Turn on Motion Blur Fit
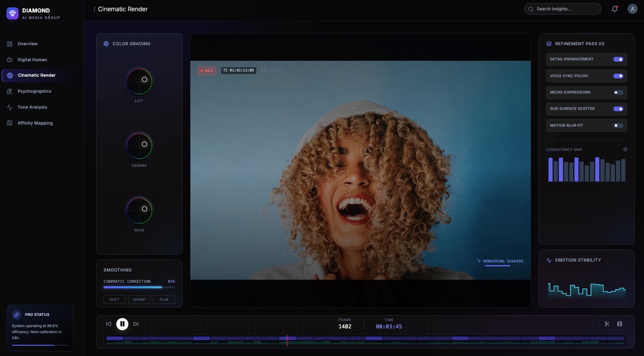The image size is (644, 356). click(618, 125)
